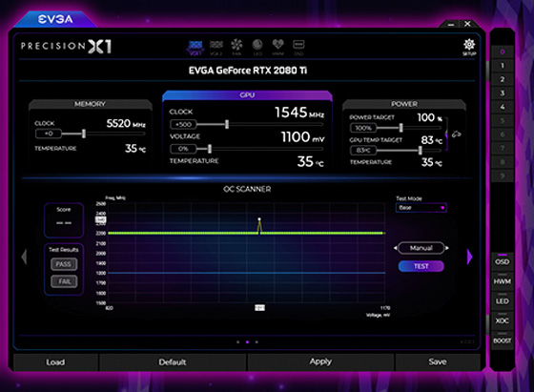534x392 pixels.
Task: Click the Load button
Action: pyautogui.click(x=55, y=362)
